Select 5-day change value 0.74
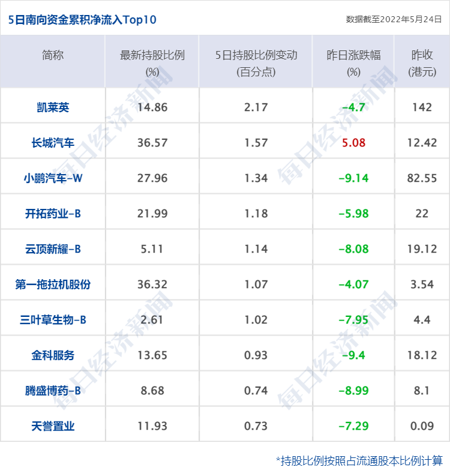 click(256, 391)
